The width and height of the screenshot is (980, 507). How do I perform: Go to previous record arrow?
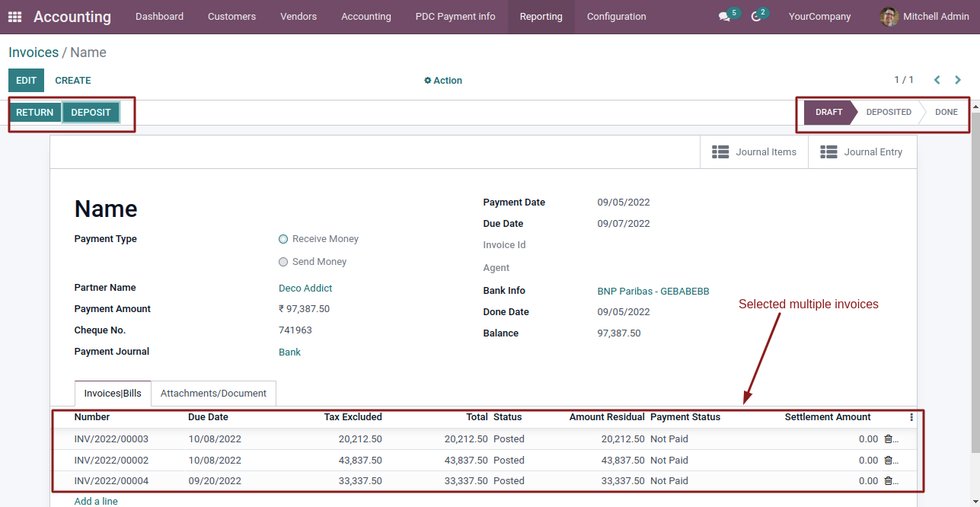pyautogui.click(x=937, y=80)
